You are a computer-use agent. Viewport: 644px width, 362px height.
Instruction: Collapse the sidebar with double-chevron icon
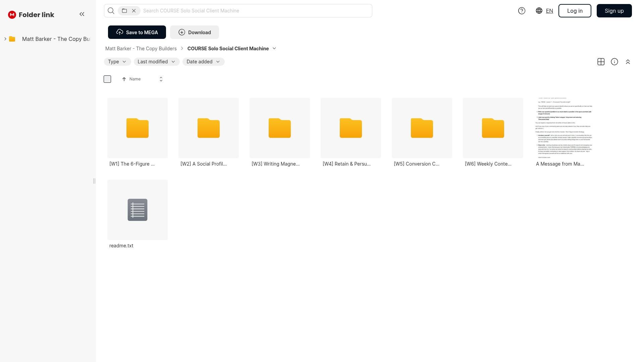[82, 14]
